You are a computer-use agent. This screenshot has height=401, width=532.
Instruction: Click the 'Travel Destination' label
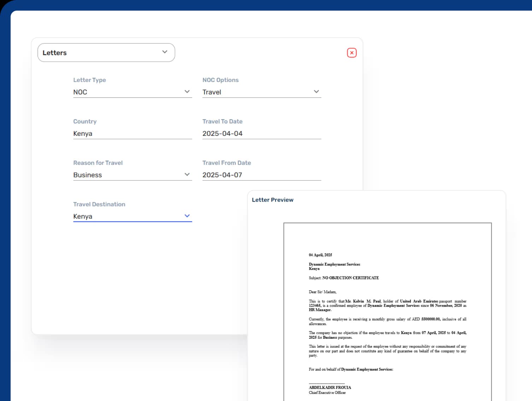(x=99, y=204)
